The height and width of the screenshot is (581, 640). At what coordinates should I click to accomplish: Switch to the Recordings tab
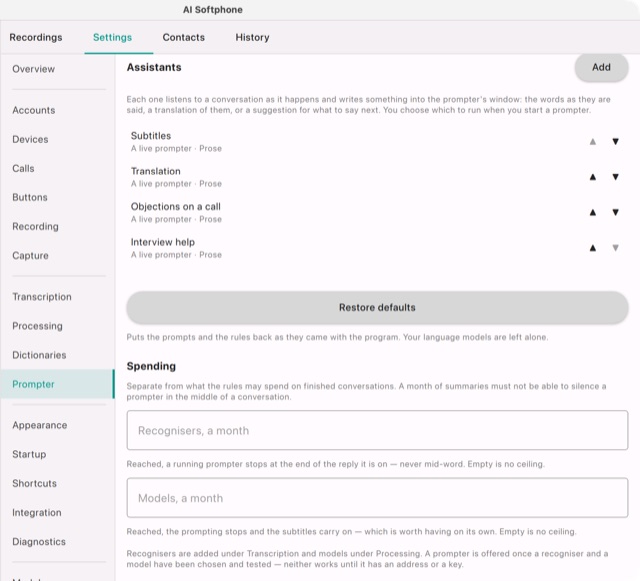[36, 38]
